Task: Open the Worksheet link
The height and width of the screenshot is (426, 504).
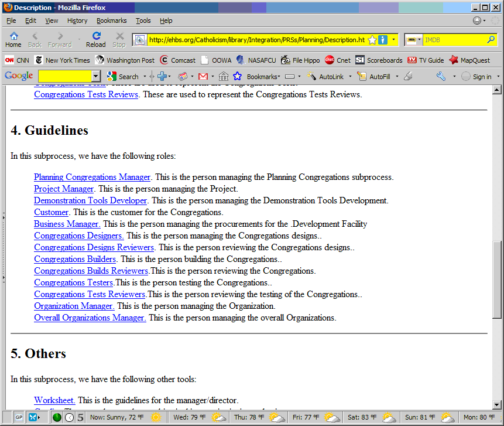Action: 54,400
